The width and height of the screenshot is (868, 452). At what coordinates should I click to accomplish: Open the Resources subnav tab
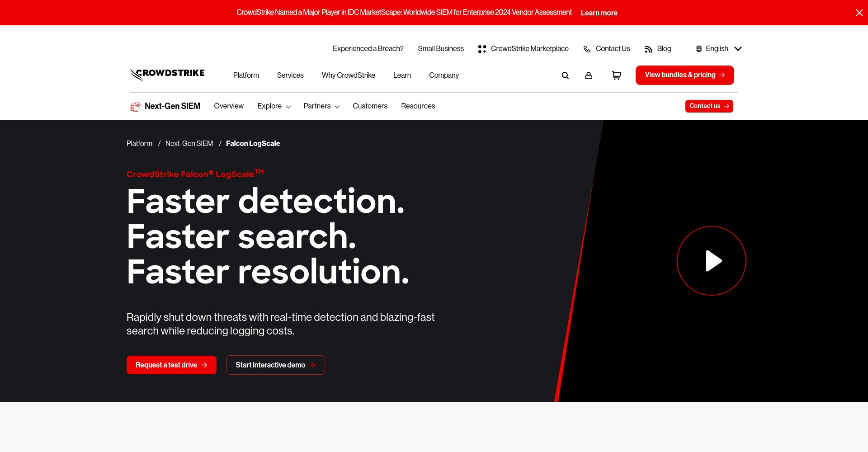pyautogui.click(x=418, y=106)
